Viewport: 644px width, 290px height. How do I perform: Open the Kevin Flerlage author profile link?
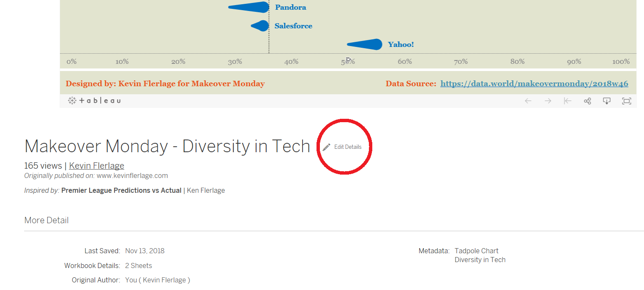[x=97, y=166]
